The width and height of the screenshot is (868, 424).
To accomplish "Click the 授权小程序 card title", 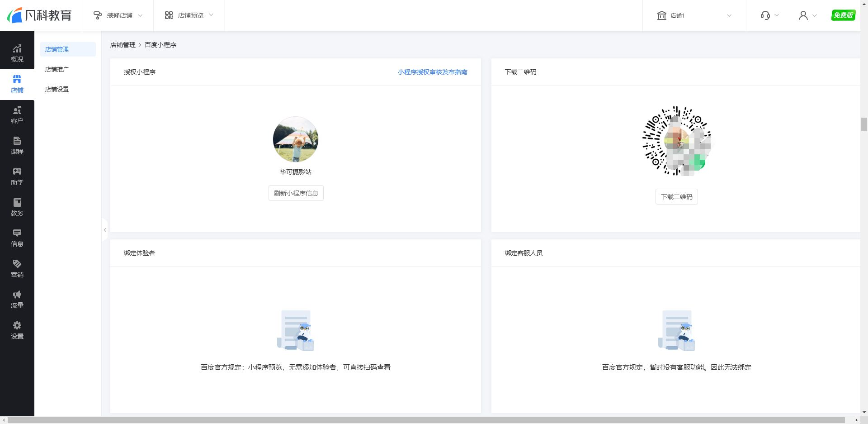I will click(x=140, y=72).
